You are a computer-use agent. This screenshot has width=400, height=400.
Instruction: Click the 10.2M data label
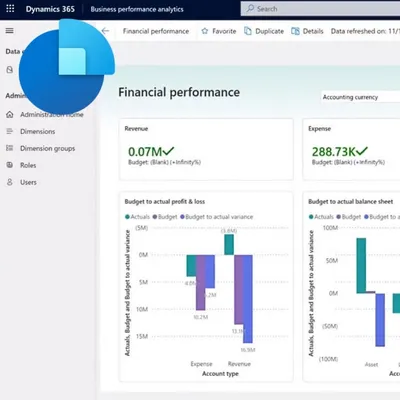pyautogui.click(x=201, y=317)
